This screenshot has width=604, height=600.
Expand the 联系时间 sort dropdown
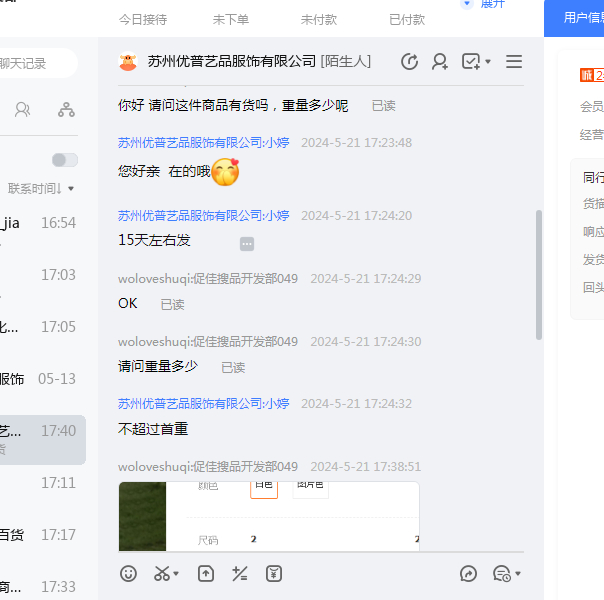42,188
